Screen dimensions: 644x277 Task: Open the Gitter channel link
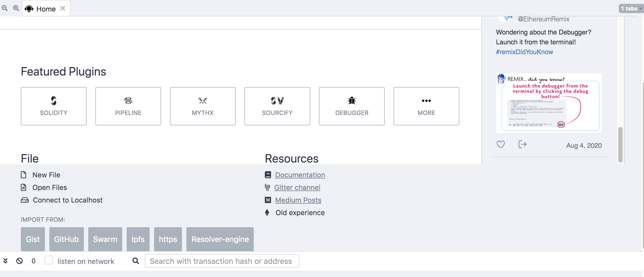[297, 187]
